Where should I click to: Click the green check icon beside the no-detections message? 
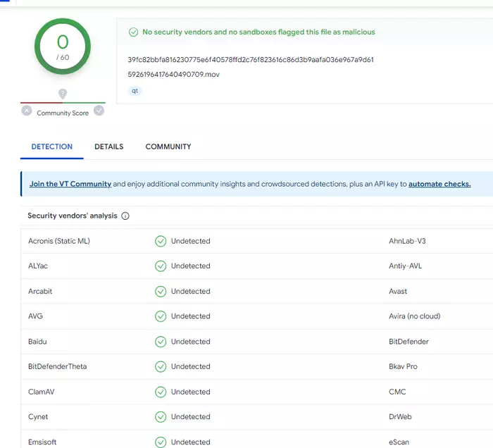click(133, 32)
